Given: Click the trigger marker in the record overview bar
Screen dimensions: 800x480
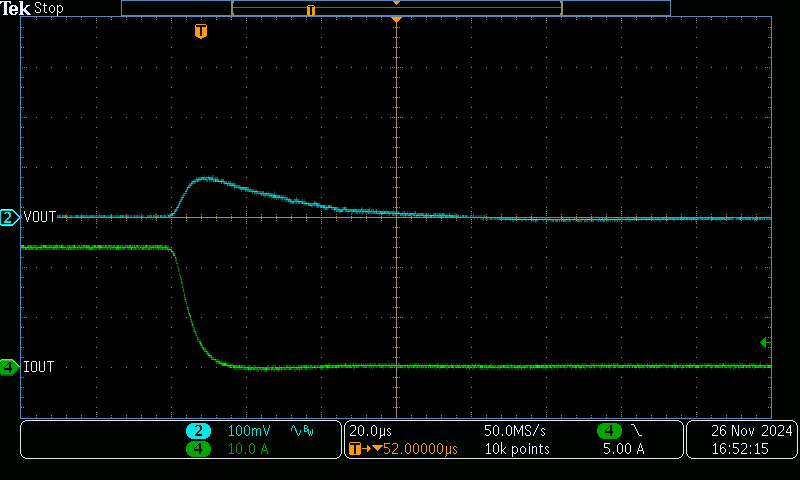Looking at the screenshot, I should click(x=311, y=10).
